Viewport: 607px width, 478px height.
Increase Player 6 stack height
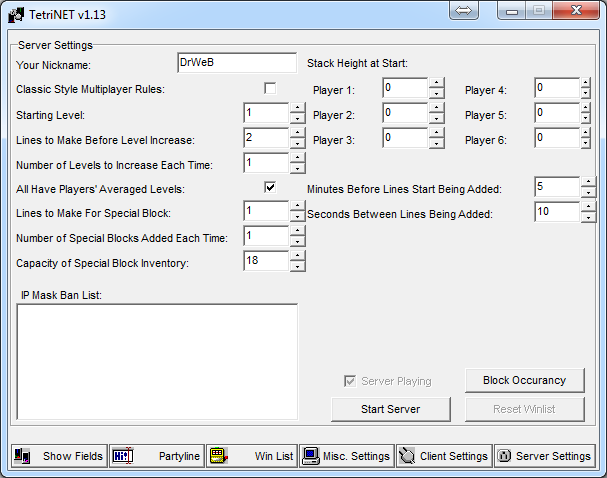coord(585,133)
